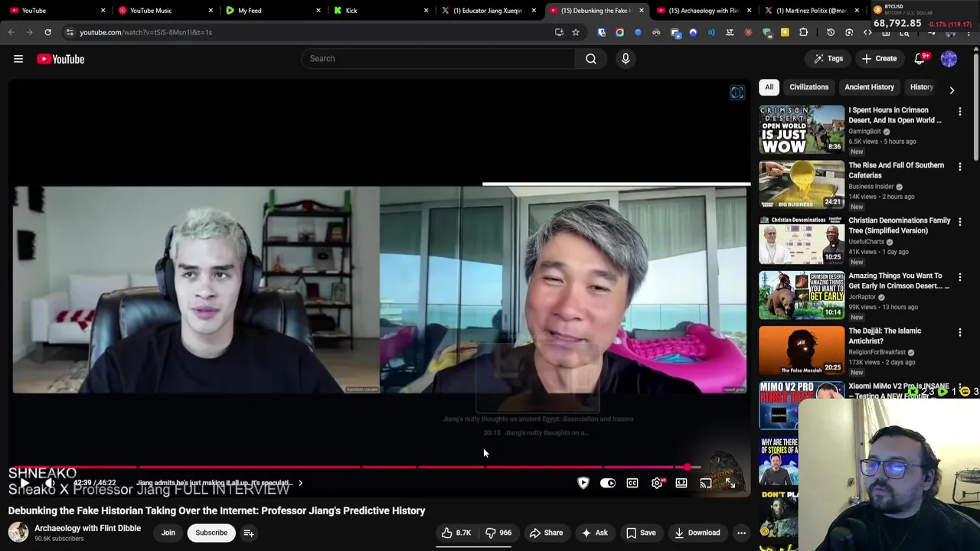The height and width of the screenshot is (551, 980).
Task: Open more actions ellipsis under video
Action: 741,533
